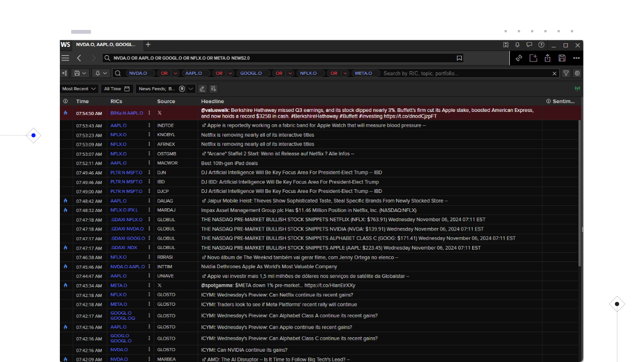The image size is (644, 362).
Task: Click the edit pencil icon in filter row
Action: coord(202,89)
